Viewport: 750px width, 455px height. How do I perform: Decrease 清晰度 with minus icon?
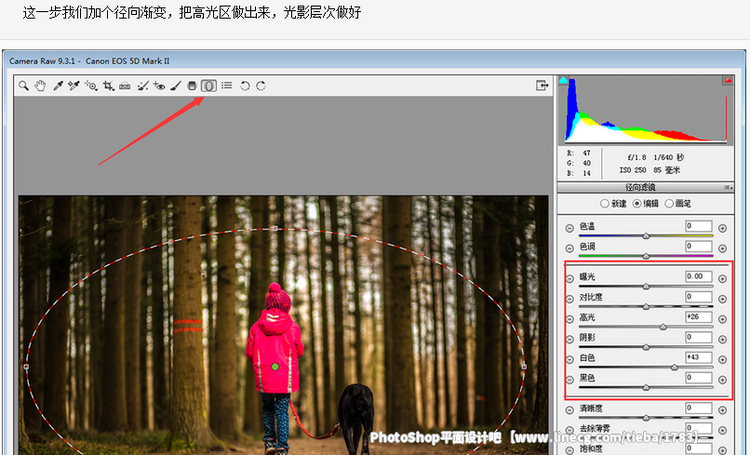click(569, 410)
